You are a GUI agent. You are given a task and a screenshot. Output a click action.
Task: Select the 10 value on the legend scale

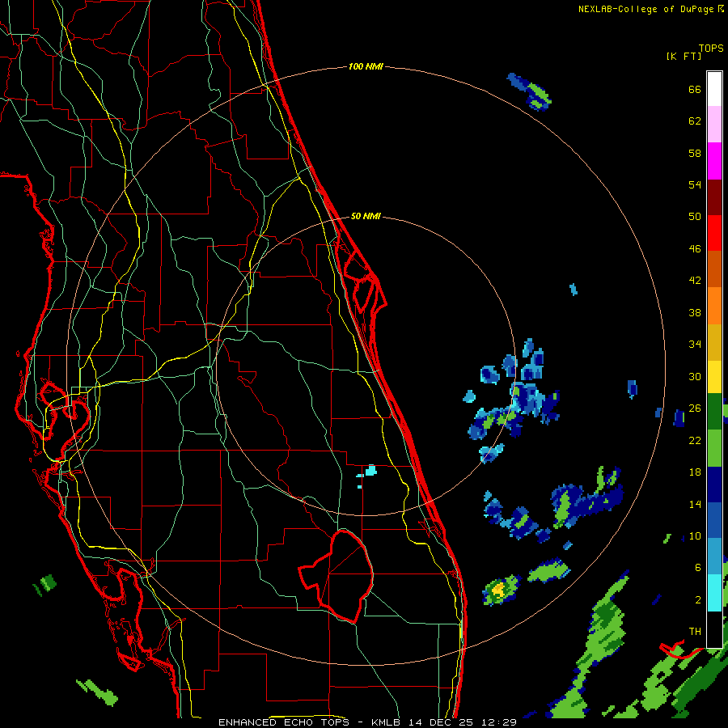[695, 535]
